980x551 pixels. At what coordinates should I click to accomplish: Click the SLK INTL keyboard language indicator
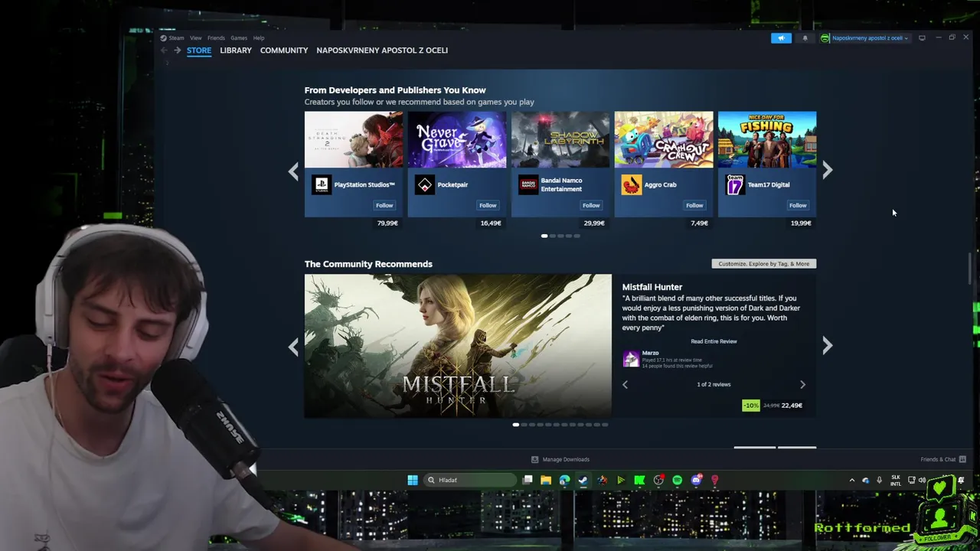pyautogui.click(x=896, y=481)
